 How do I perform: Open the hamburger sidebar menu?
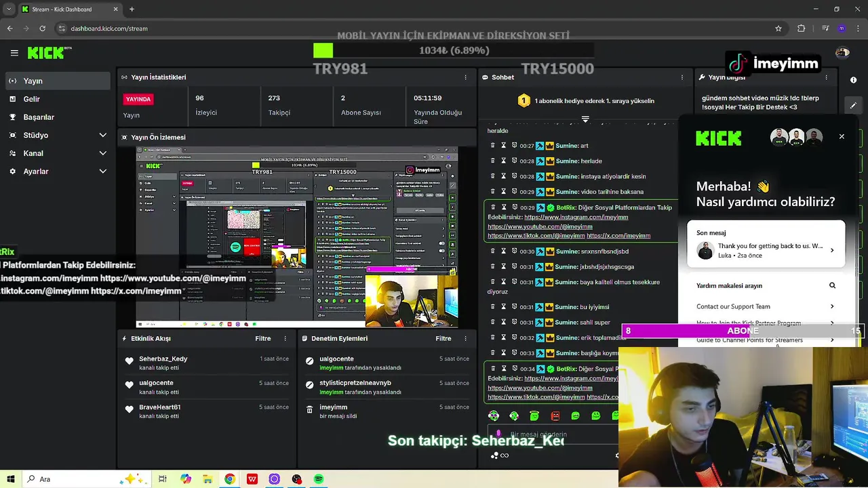click(x=14, y=53)
